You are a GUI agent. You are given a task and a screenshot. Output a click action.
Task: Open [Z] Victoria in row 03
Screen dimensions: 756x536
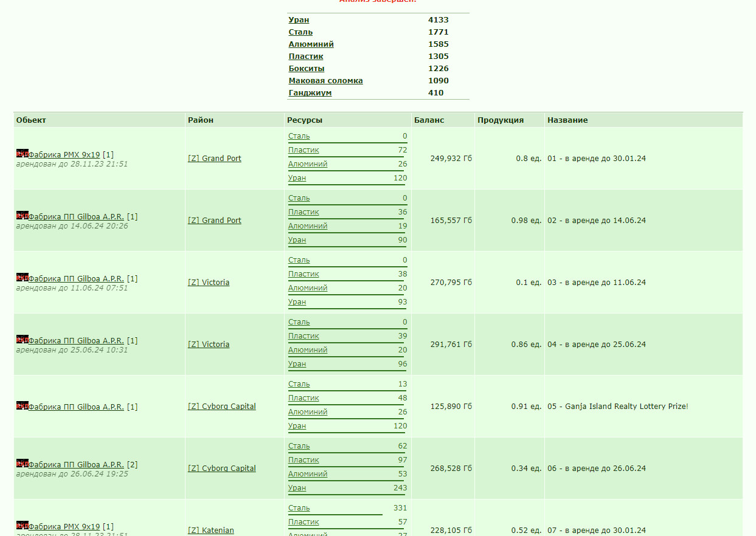[x=209, y=283]
